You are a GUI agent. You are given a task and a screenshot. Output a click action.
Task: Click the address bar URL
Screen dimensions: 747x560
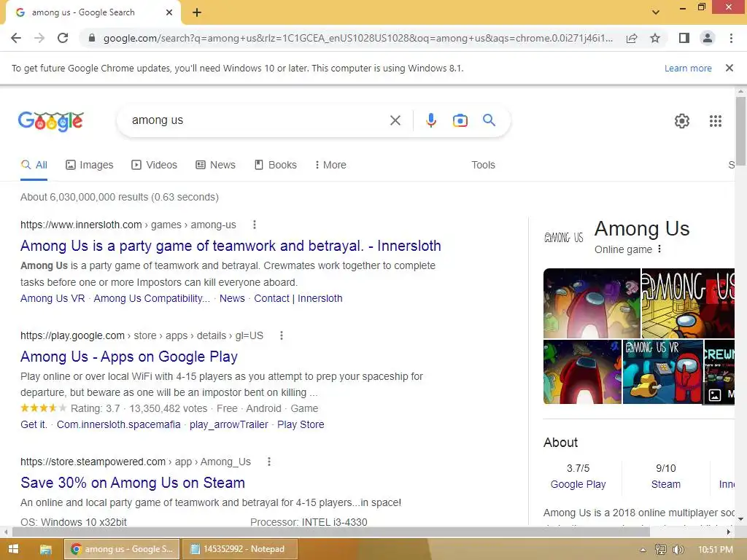(358, 38)
